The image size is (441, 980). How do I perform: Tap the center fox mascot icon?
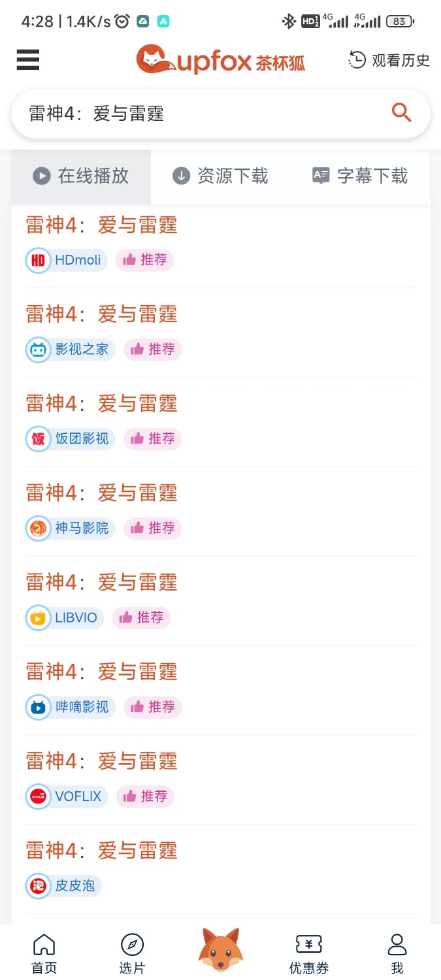(221, 950)
